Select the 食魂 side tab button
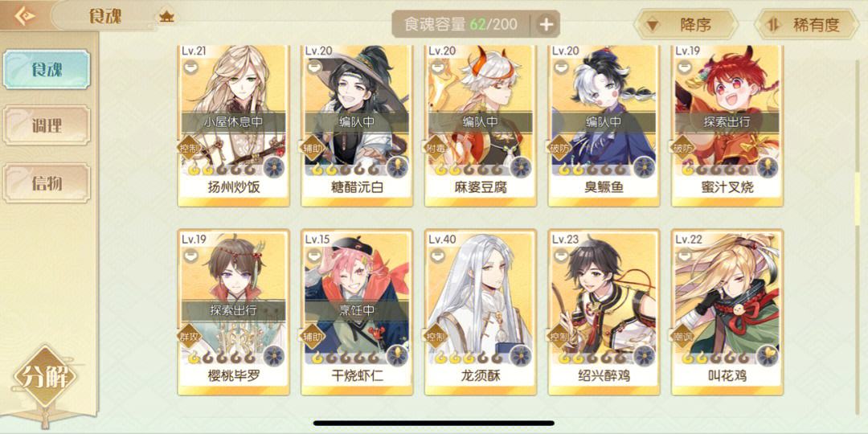Screen dimensions: 868x434 (47, 70)
